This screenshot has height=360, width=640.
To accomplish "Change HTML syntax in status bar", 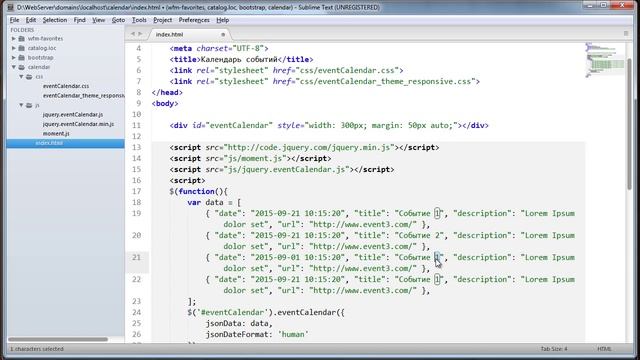I will tap(604, 349).
